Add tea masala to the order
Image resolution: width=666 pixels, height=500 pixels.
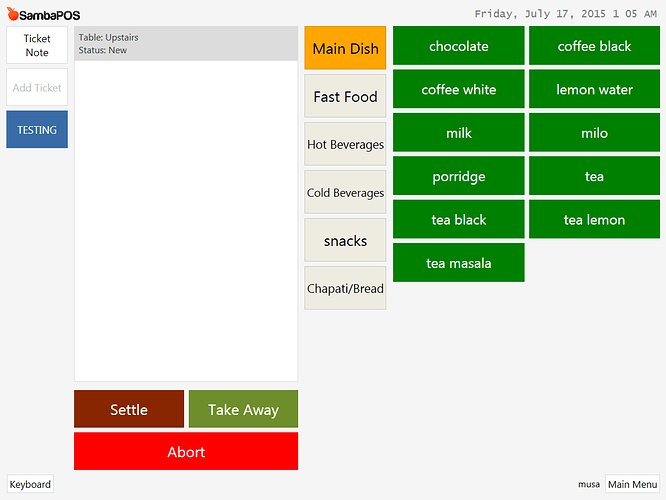pos(458,263)
